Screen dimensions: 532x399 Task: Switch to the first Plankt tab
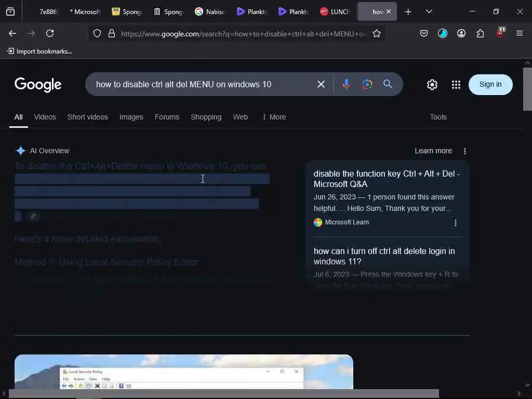click(251, 11)
